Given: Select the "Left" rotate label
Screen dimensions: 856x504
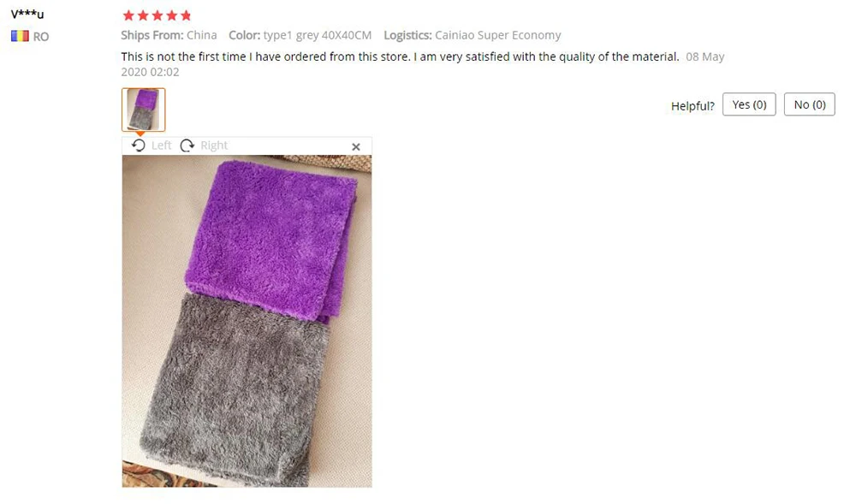Looking at the screenshot, I should tap(161, 145).
